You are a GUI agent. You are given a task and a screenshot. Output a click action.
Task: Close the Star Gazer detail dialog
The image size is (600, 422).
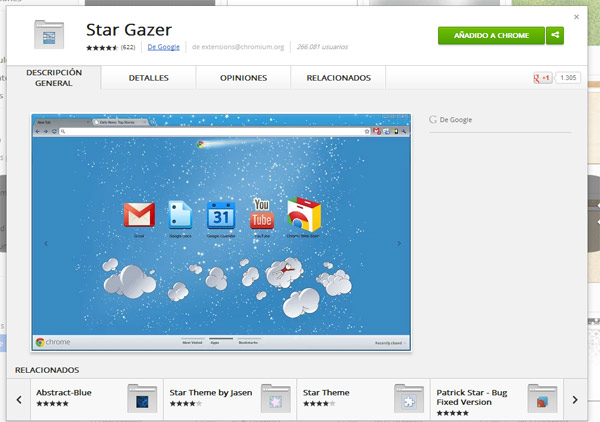pos(576,17)
